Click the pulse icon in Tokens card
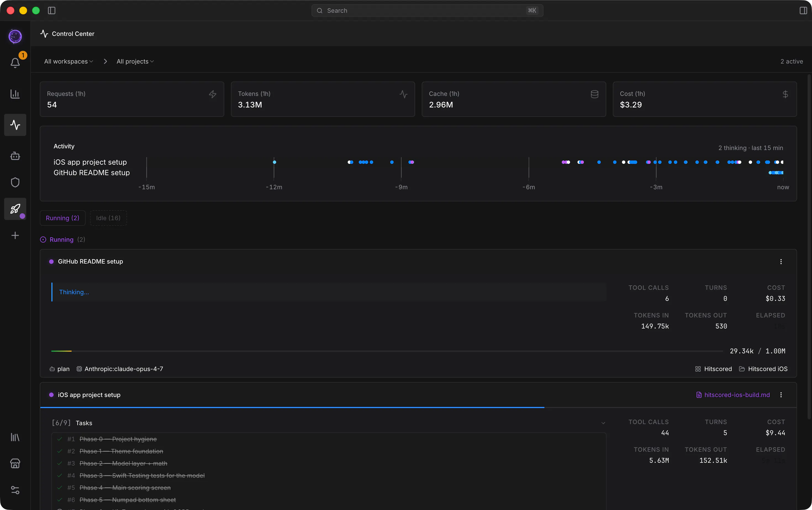The image size is (812, 510). tap(404, 94)
